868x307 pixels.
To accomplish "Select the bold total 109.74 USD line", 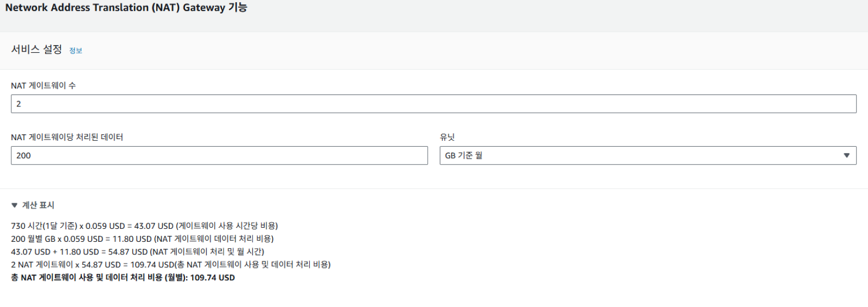I will (x=123, y=278).
